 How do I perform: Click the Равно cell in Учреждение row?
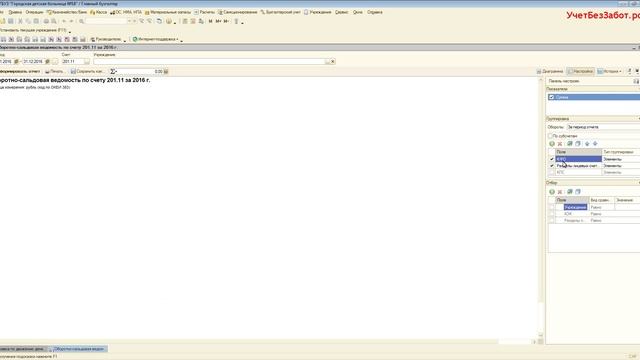601,207
